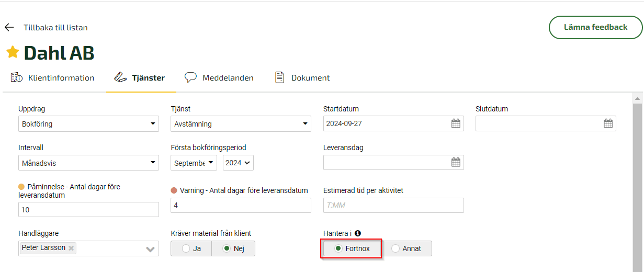Click the Estimerad tid per aktivitet field

pos(393,205)
